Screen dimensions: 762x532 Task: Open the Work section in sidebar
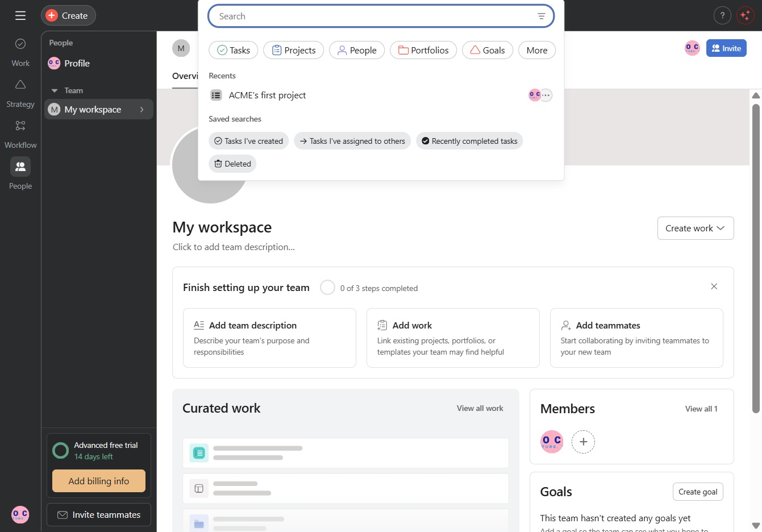[20, 52]
